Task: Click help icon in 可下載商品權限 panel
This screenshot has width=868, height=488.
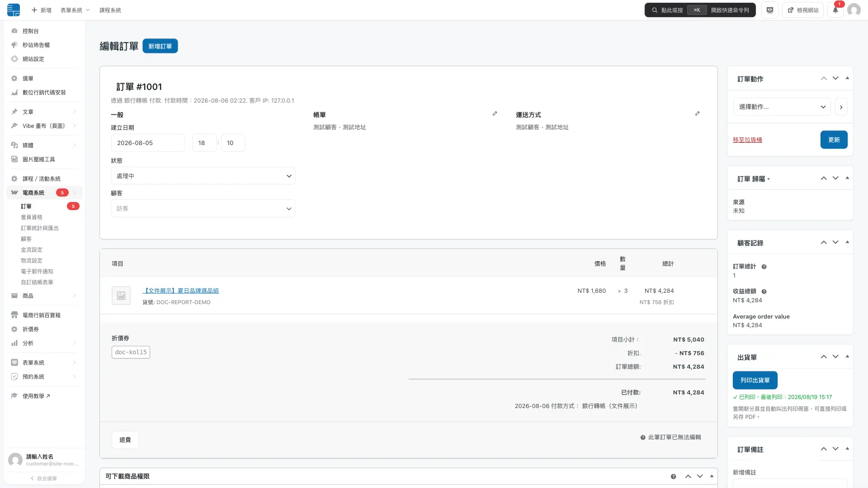Action: point(674,477)
